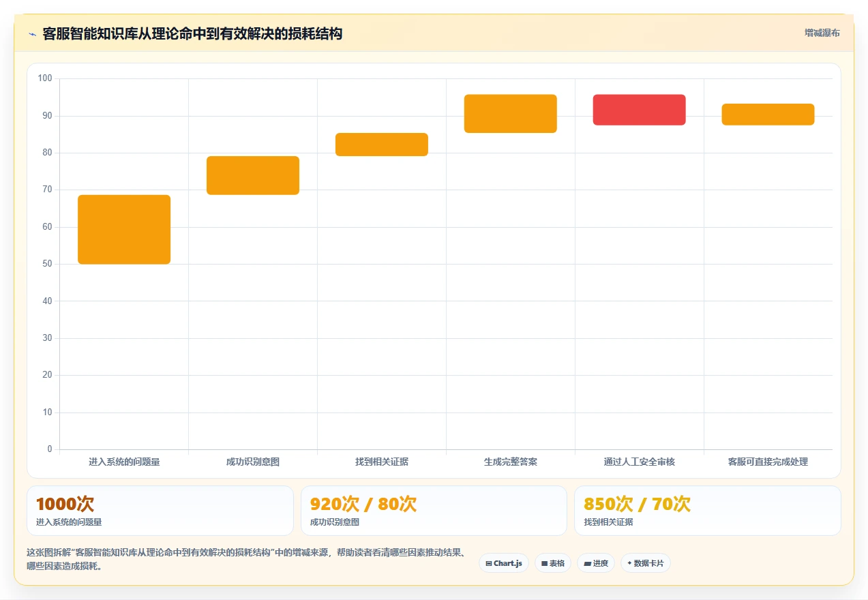The width and height of the screenshot is (868, 600).
Task: Click the 920次 / 80次 data card
Action: [x=434, y=511]
